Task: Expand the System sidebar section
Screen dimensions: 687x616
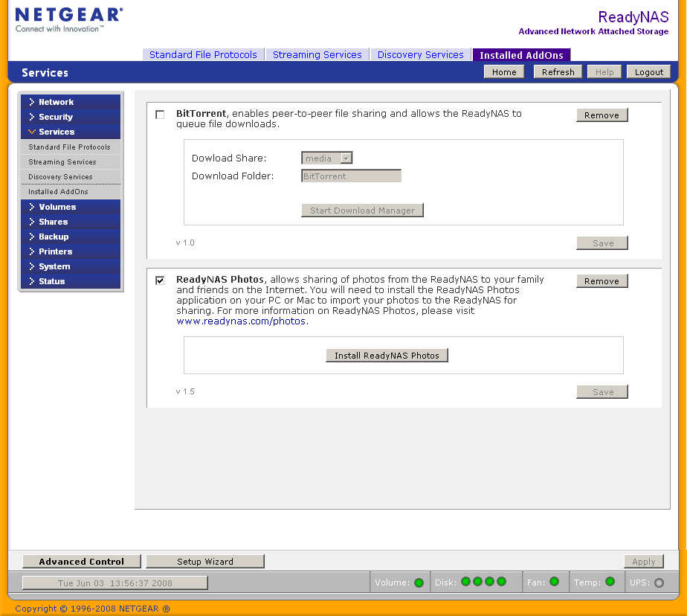Action: pyautogui.click(x=71, y=266)
